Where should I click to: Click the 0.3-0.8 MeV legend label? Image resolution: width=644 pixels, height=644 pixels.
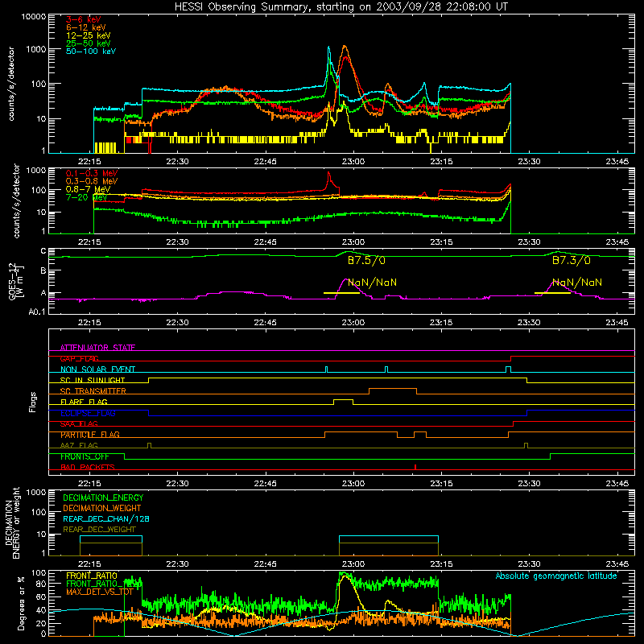pos(92,181)
